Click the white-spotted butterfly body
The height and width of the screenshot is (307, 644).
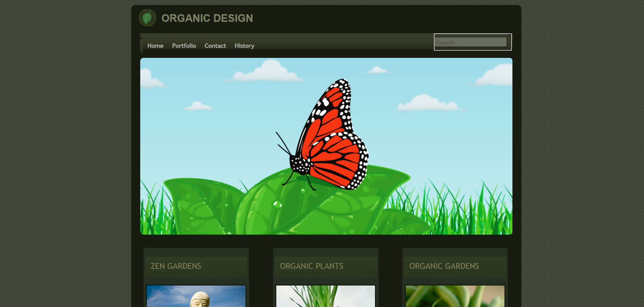[x=300, y=165]
